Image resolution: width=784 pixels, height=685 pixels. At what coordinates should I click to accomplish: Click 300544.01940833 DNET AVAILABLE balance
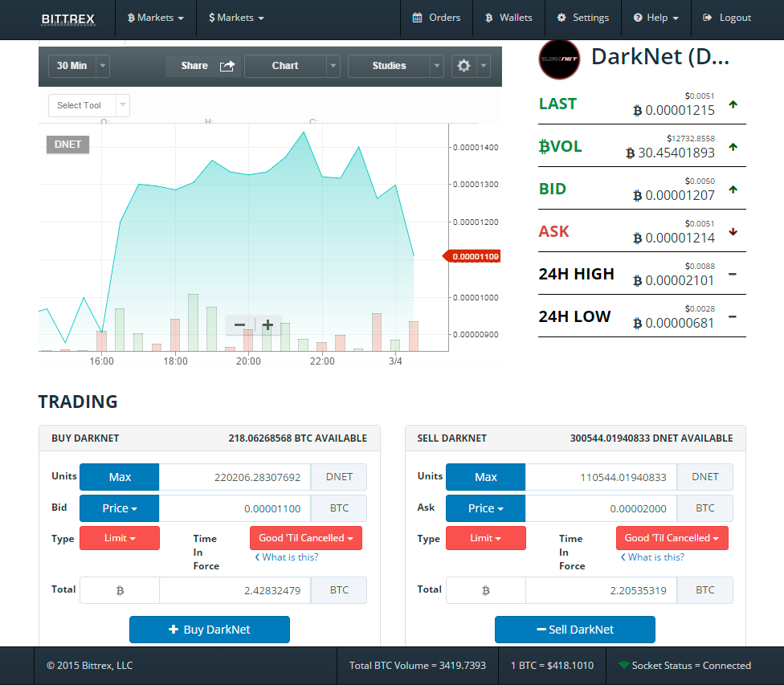click(651, 438)
